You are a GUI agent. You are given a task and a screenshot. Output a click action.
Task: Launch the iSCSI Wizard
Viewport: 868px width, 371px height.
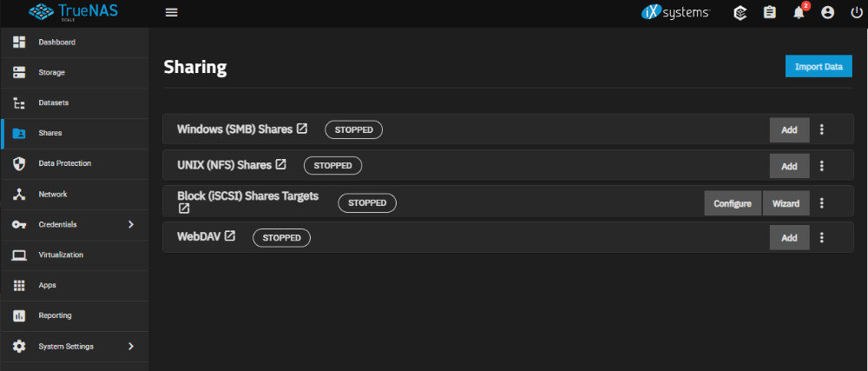[786, 203]
